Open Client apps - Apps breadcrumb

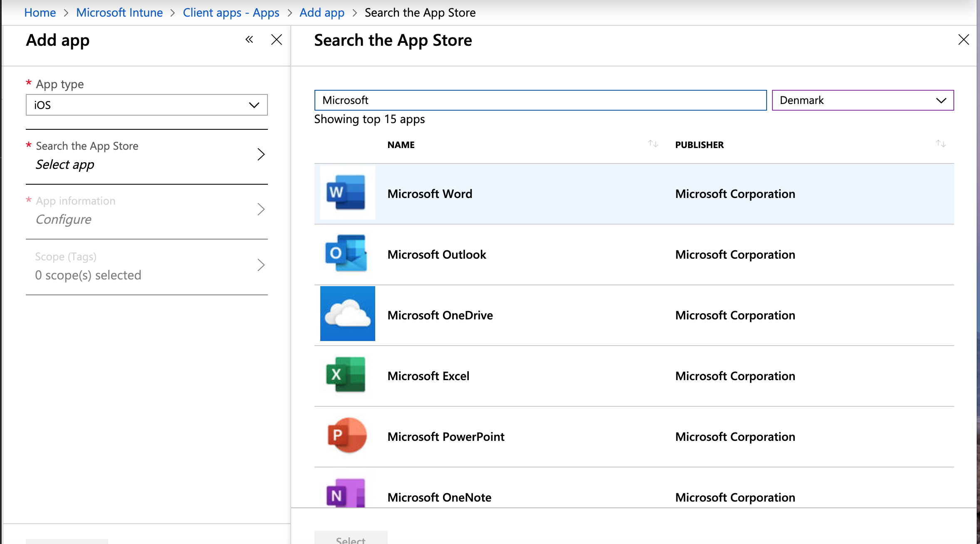pos(231,12)
